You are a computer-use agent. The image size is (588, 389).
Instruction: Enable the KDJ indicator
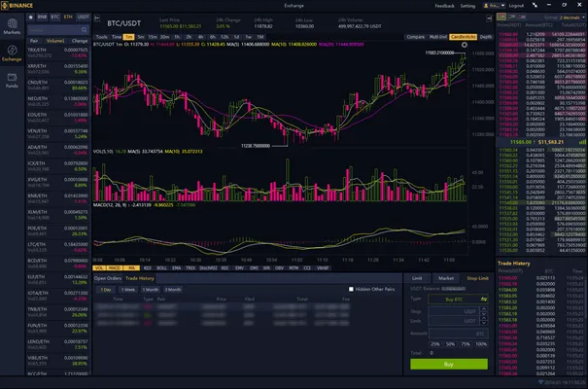click(x=148, y=268)
